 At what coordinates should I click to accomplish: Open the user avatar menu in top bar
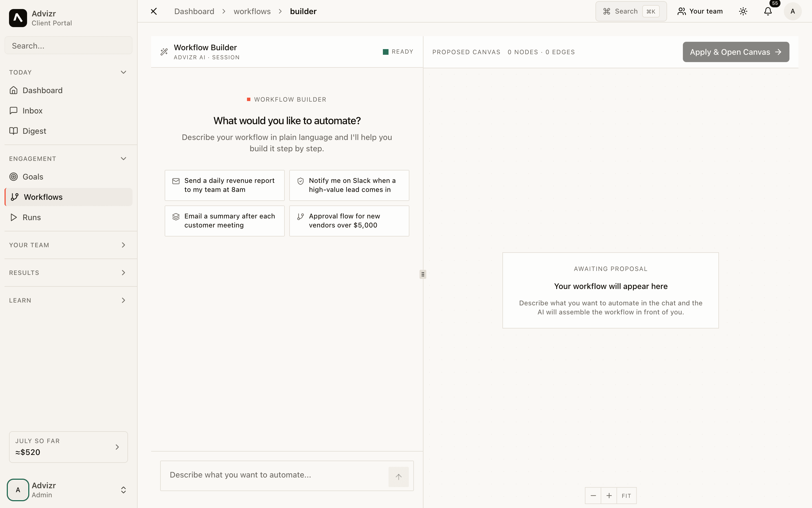pos(793,11)
